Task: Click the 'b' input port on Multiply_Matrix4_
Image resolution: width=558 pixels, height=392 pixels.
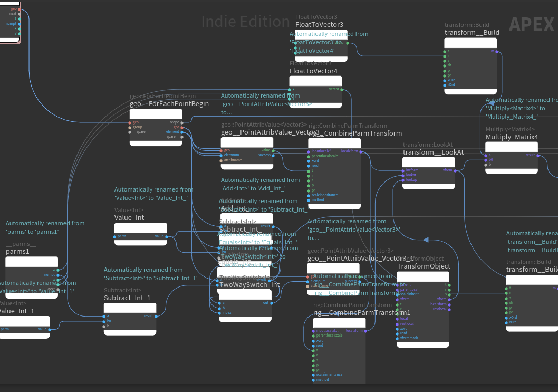Action: click(486, 165)
